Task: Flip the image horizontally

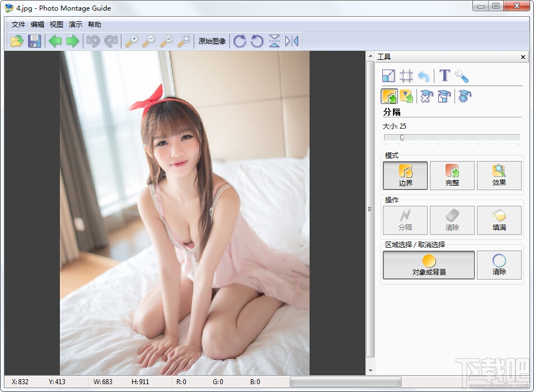Action: pos(292,41)
